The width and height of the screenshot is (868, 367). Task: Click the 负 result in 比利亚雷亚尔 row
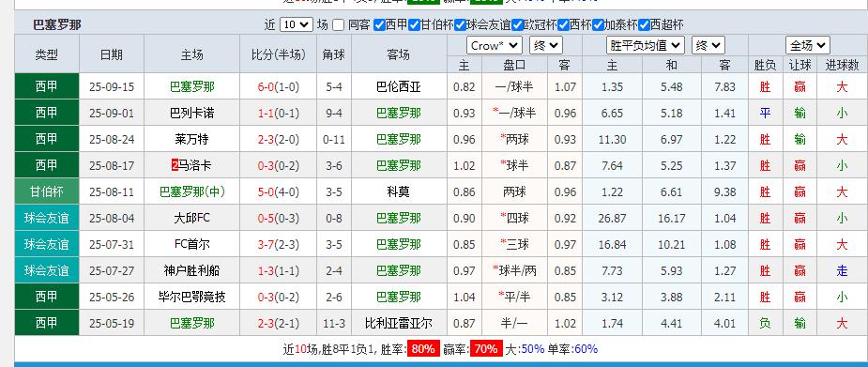coord(765,323)
